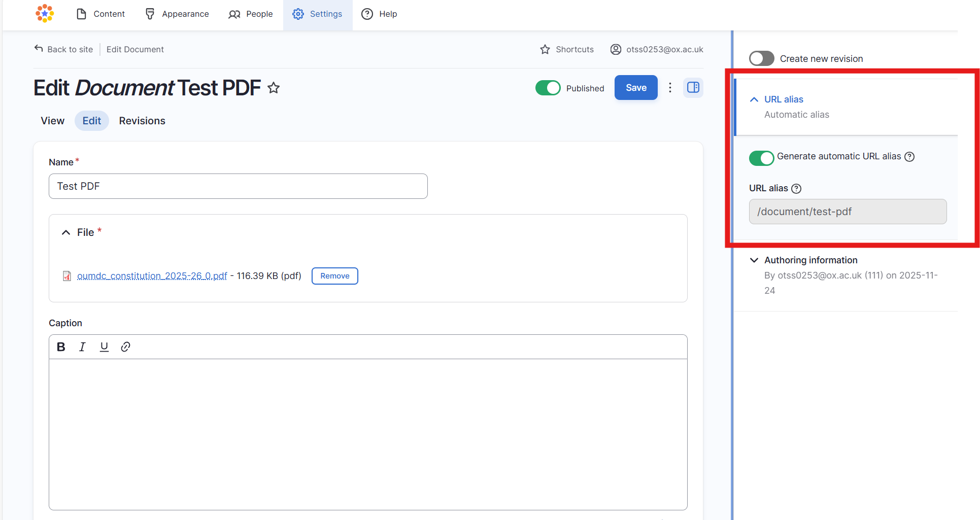
Task: Enable Create new revision switch
Action: click(x=761, y=59)
